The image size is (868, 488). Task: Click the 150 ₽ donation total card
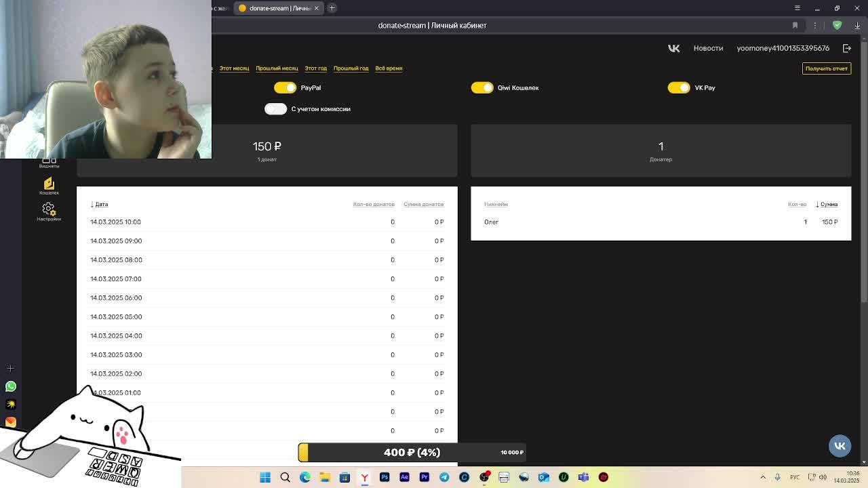(267, 150)
